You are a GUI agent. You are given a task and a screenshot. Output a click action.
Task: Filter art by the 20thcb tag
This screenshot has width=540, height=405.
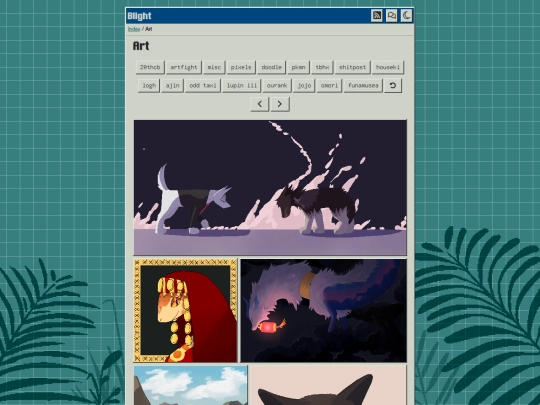(150, 68)
